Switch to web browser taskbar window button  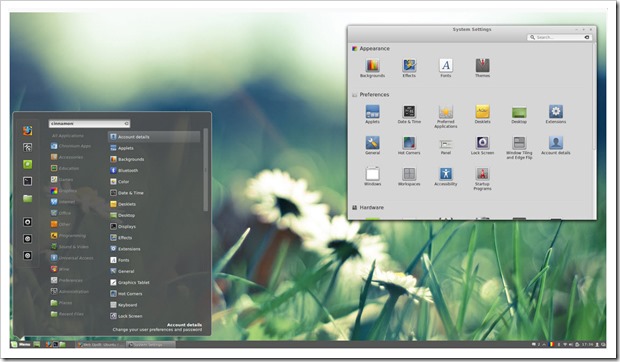pyautogui.click(x=100, y=345)
